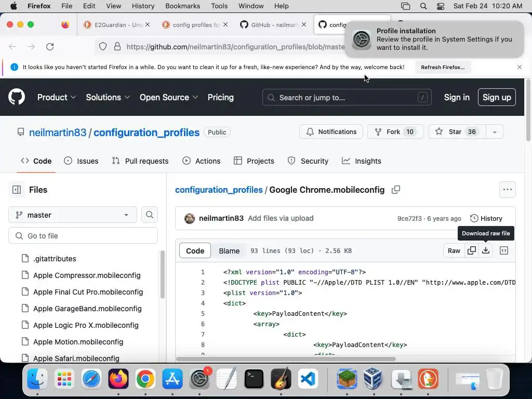Launch Safari from the Dock
Viewport: 532px width, 399px height.
[x=91, y=379]
